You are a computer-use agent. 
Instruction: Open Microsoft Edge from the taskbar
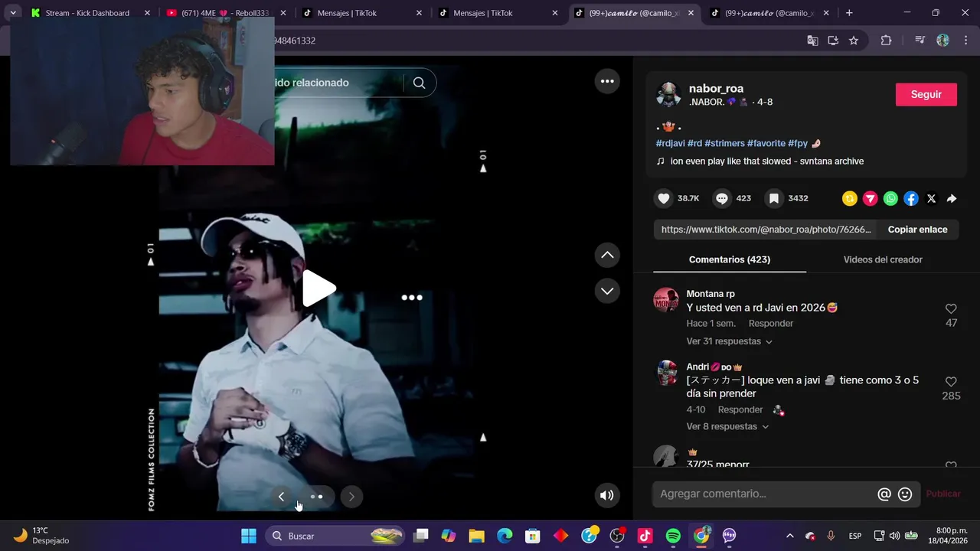point(505,536)
